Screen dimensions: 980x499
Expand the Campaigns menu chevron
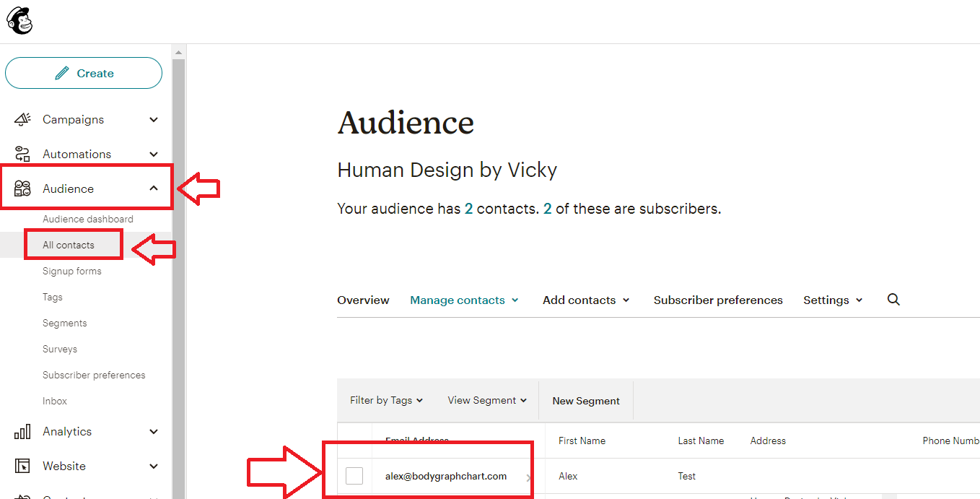pyautogui.click(x=154, y=119)
